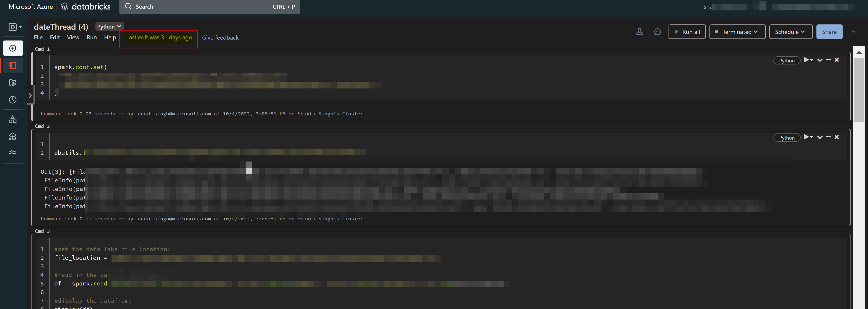Click the databricks logo
Image resolution: width=868 pixels, height=309 pixels.
click(x=85, y=6)
